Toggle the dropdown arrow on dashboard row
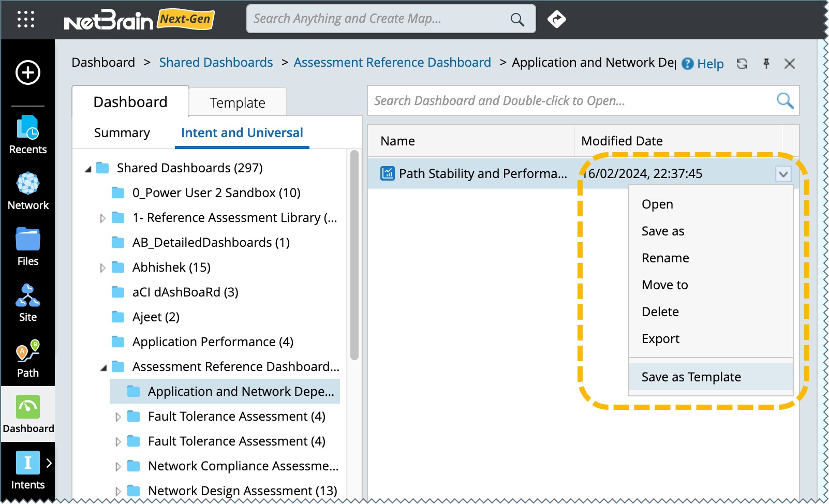829x504 pixels. click(x=783, y=174)
